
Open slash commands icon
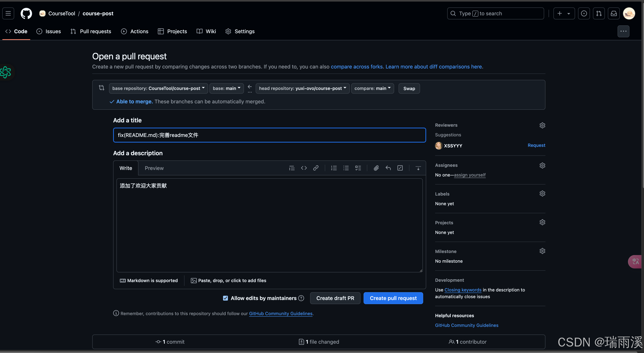[400, 168]
